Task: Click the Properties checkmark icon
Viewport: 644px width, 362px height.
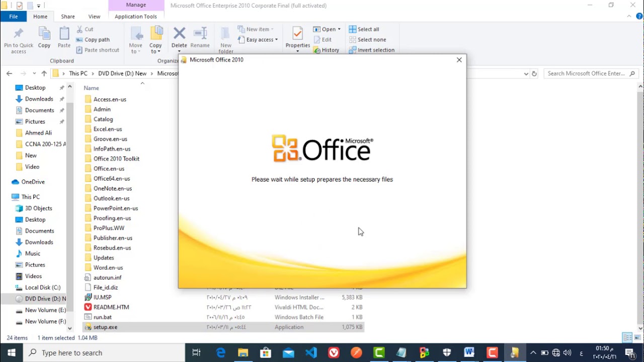Action: 297,34
